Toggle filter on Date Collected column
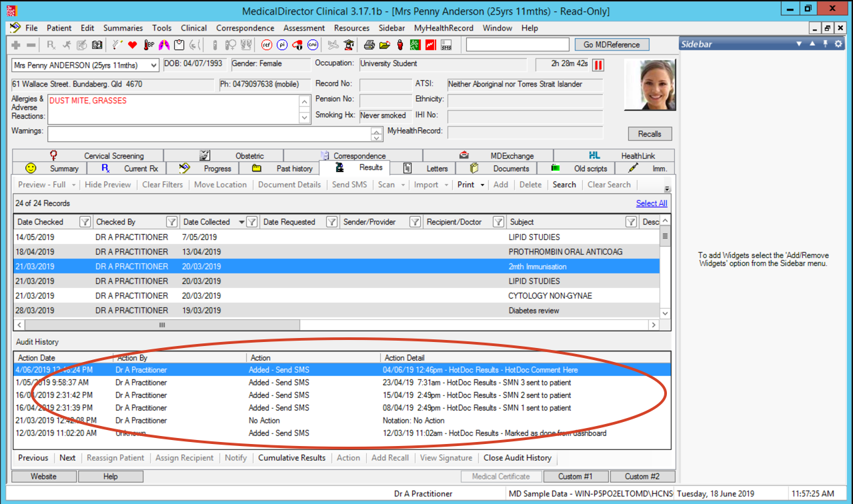The width and height of the screenshot is (853, 504). point(251,222)
